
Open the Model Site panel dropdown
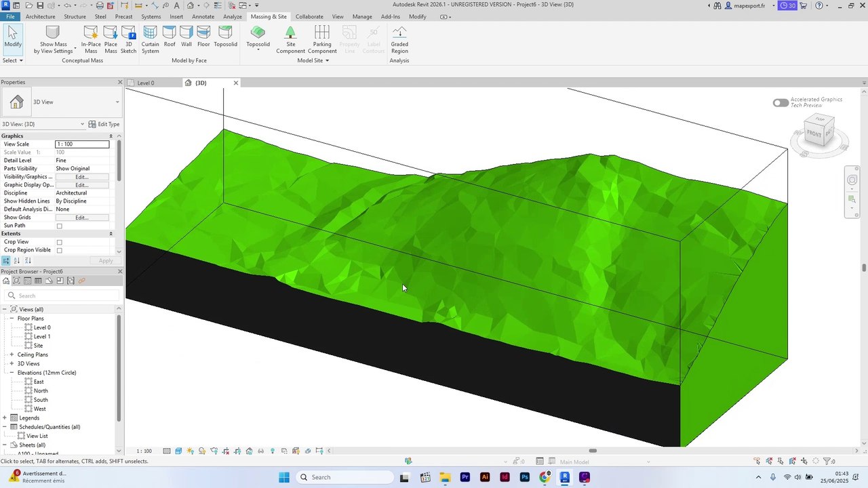tap(313, 60)
